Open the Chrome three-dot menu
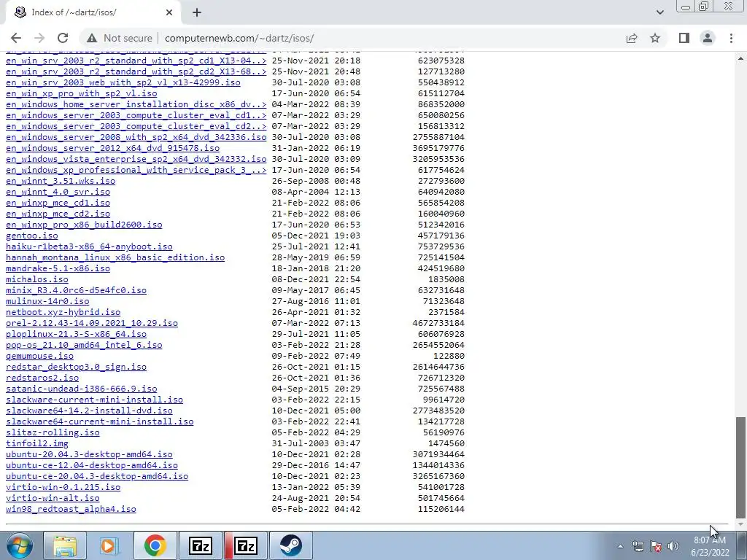This screenshot has height=560, width=747. (731, 38)
